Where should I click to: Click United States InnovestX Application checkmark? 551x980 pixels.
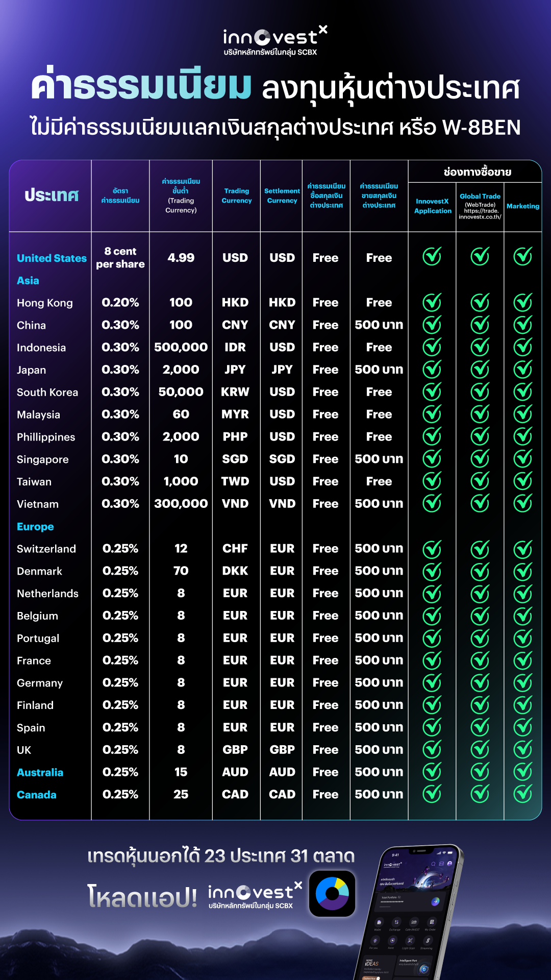click(432, 256)
